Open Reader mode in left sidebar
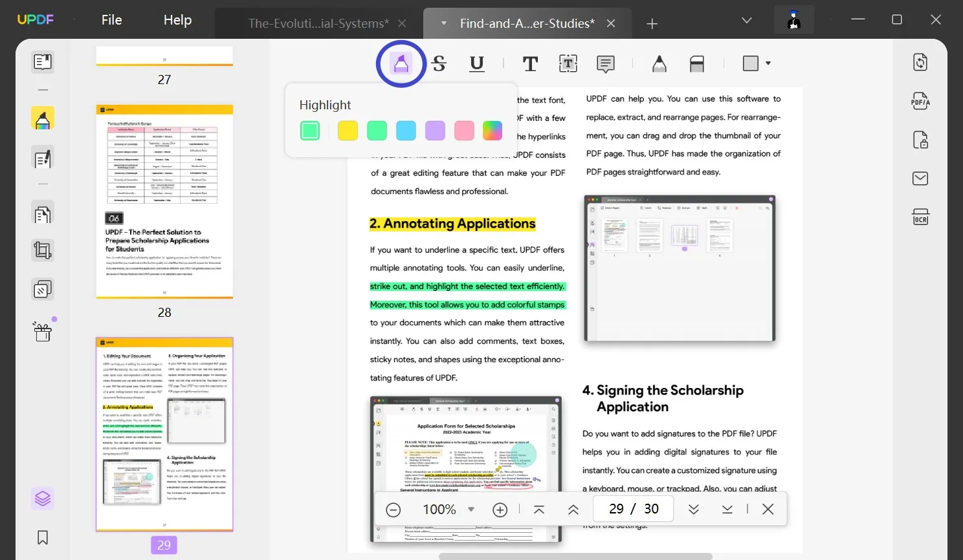This screenshot has height=560, width=963. pos(43,62)
